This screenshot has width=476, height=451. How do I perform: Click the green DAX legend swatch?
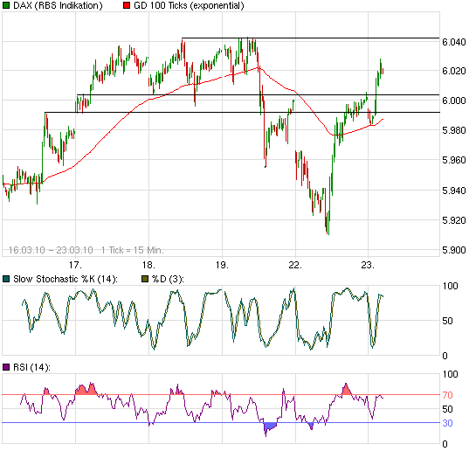[6, 5]
